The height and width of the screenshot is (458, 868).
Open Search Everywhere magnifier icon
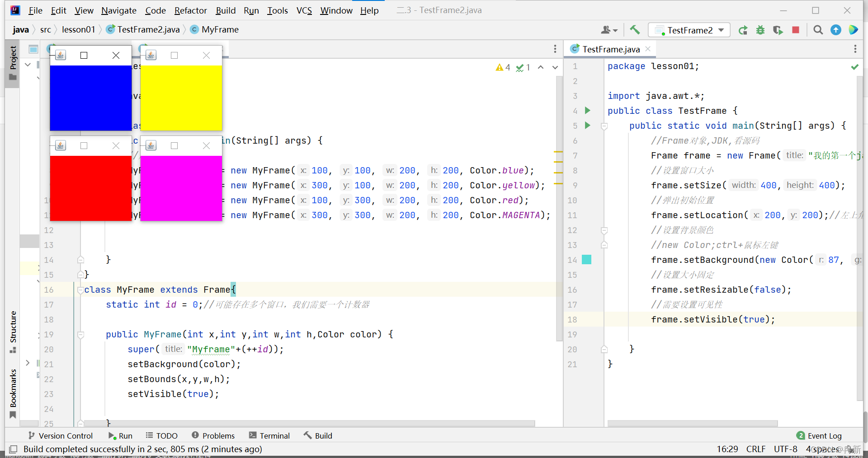(x=818, y=30)
